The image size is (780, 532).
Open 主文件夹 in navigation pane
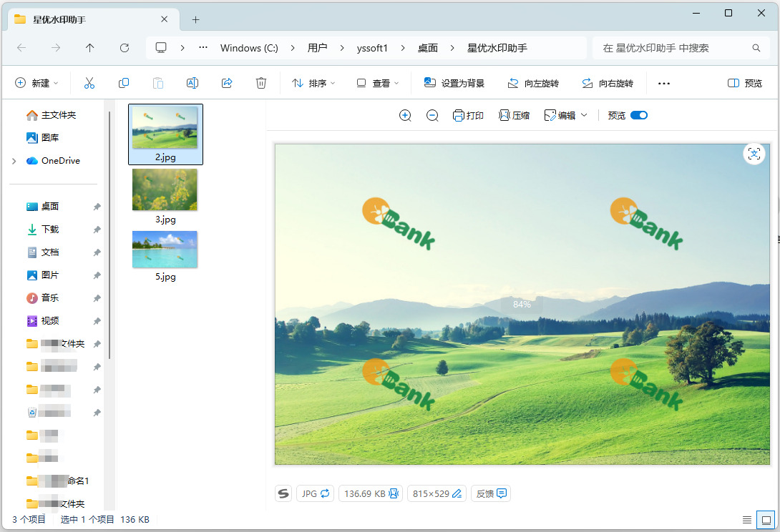[52, 115]
